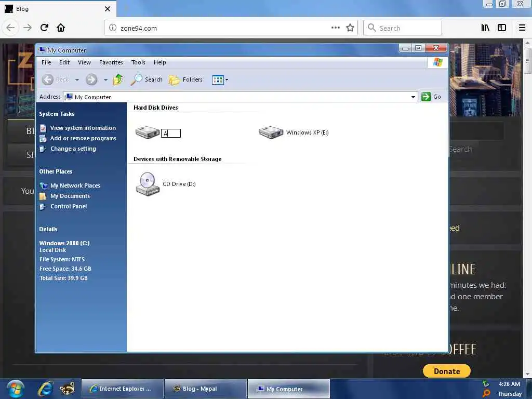Show site information for zone94.com
The image size is (532, 399).
pyautogui.click(x=113, y=28)
